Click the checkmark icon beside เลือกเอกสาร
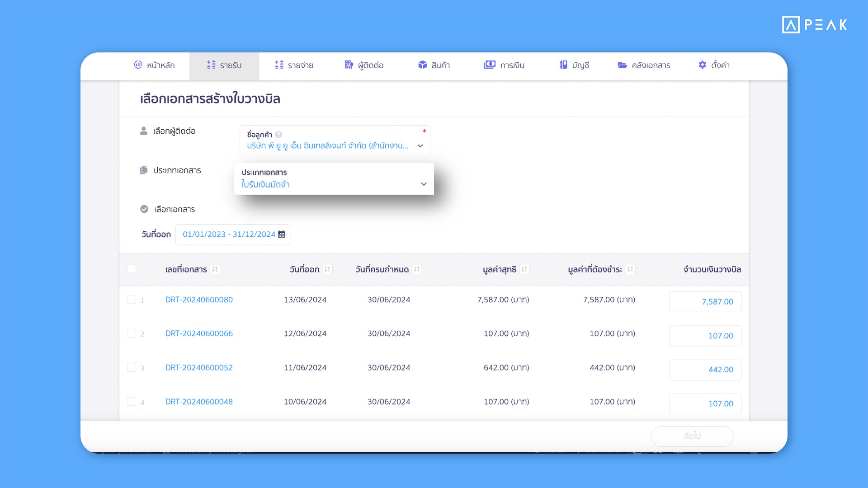Screen dimensions: 868x488 (144, 209)
